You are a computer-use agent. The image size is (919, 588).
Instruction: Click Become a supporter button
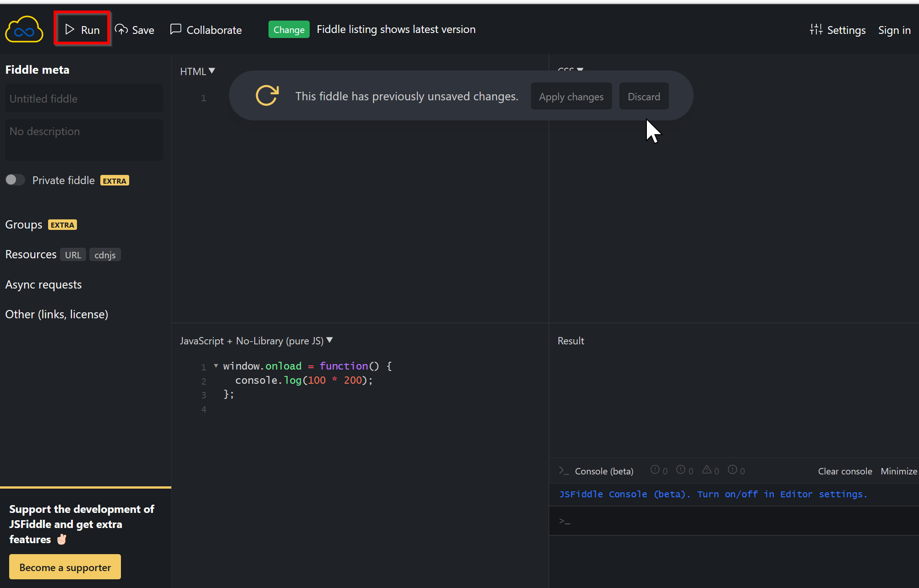[x=65, y=567]
